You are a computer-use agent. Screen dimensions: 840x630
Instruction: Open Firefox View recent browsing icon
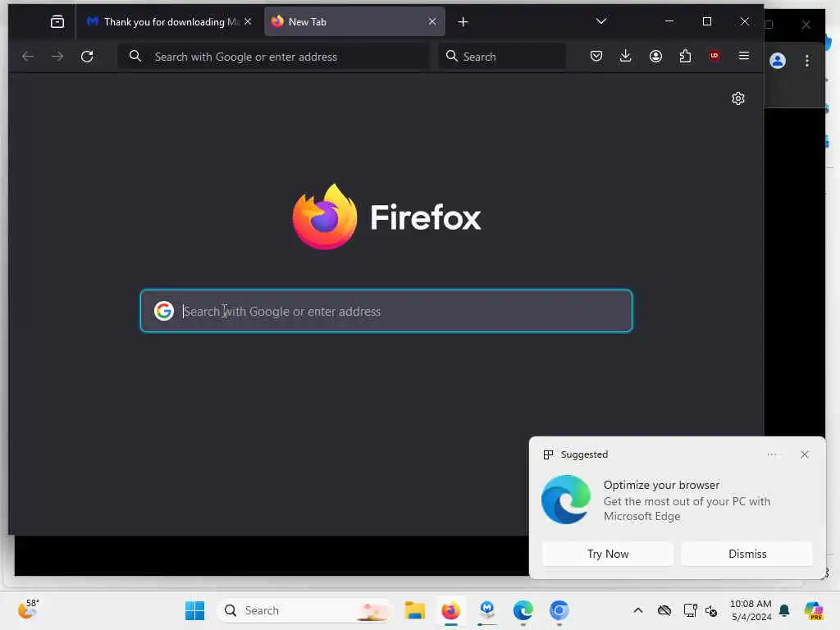57,22
